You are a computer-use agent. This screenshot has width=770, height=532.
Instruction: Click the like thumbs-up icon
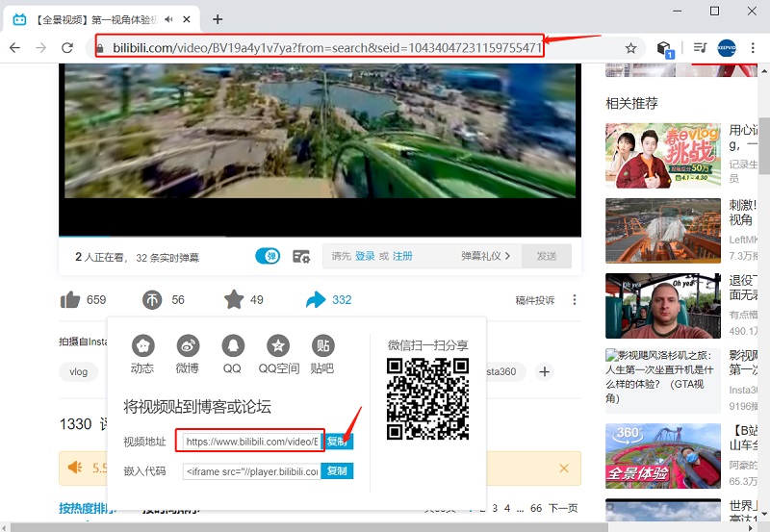pos(70,299)
